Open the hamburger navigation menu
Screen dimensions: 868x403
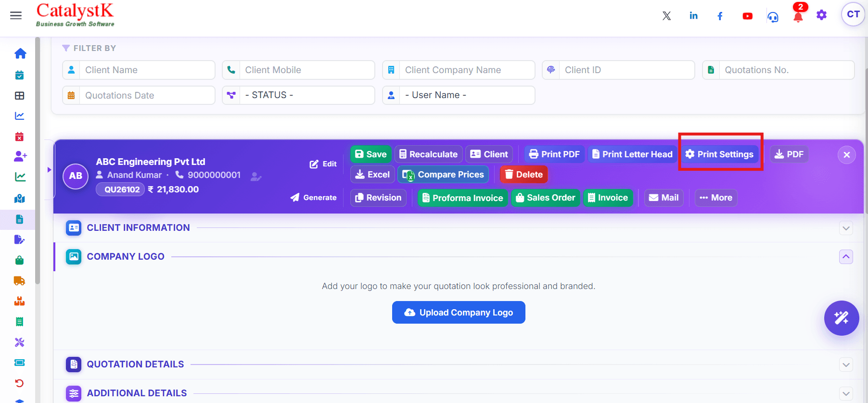16,15
